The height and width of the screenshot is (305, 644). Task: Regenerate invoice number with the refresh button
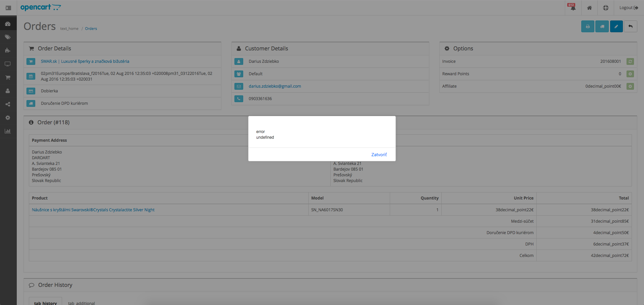click(630, 61)
